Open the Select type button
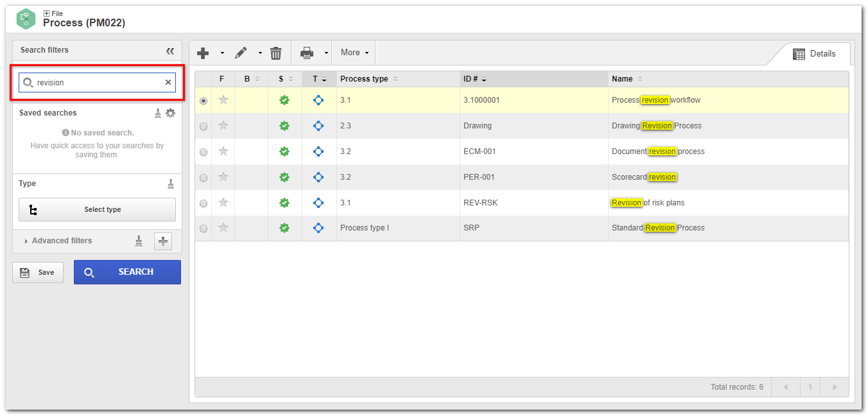 97,209
